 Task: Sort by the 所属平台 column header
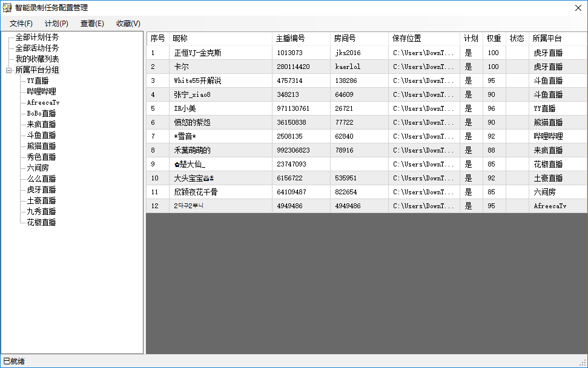547,39
